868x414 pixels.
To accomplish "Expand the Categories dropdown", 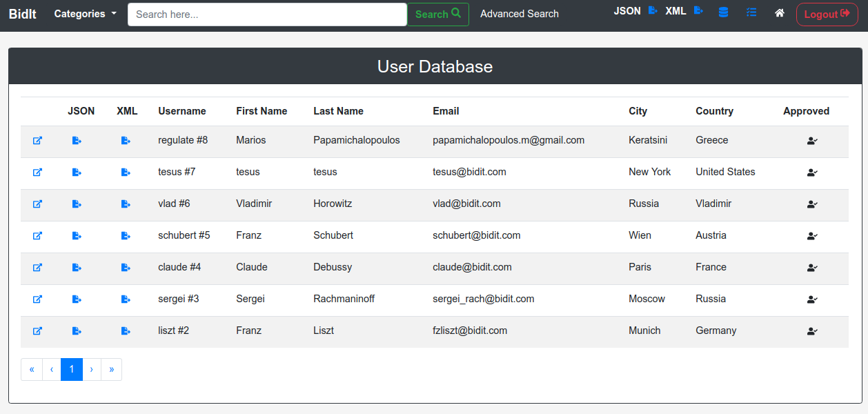I will point(86,14).
